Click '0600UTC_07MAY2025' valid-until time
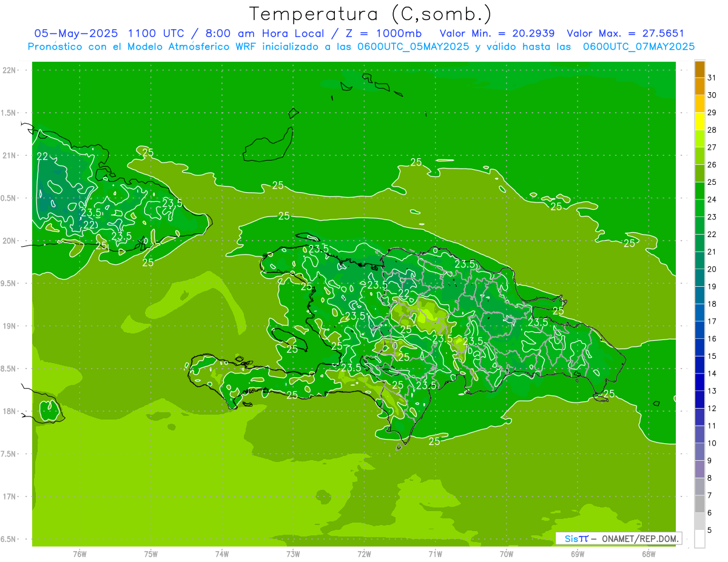The image size is (728, 562). tap(639, 47)
